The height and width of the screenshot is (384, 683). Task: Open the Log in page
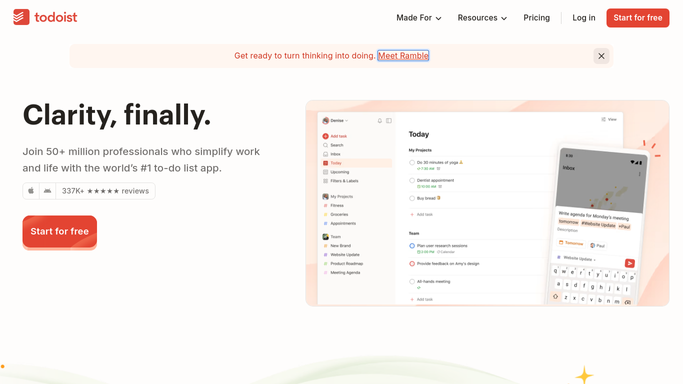click(x=583, y=18)
